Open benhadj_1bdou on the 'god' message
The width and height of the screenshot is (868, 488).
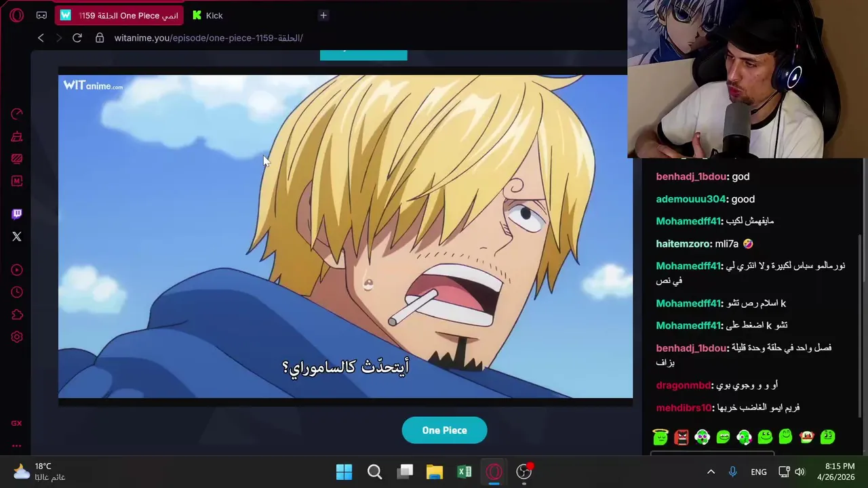[691, 177]
